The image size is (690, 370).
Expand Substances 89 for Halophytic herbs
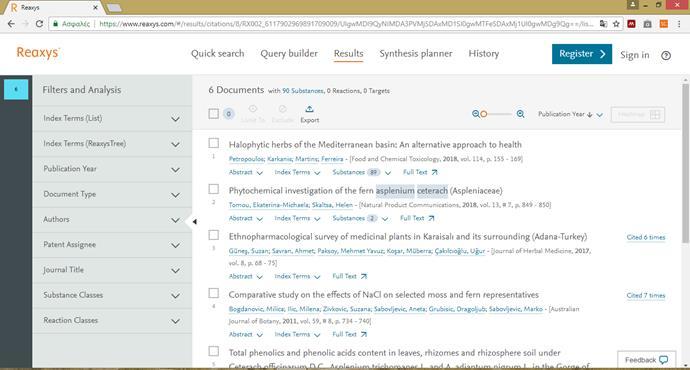pyautogui.click(x=362, y=172)
